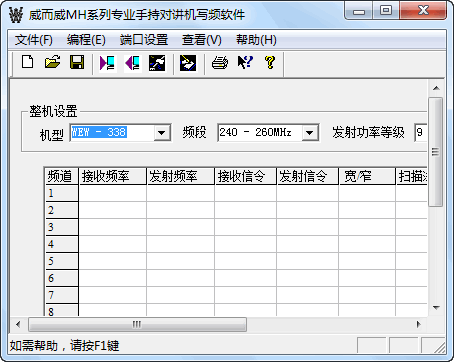Image resolution: width=454 pixels, height=362 pixels.
Task: Select channel row 3 header
Action: coord(62,227)
